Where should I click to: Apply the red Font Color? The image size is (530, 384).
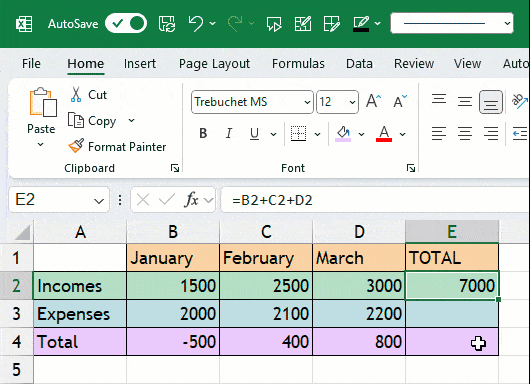(x=384, y=134)
